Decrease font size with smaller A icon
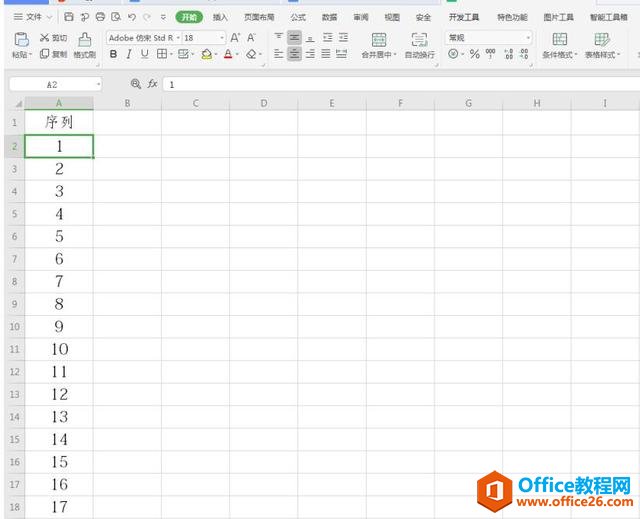Viewport: 640px width, 519px height. (251, 38)
